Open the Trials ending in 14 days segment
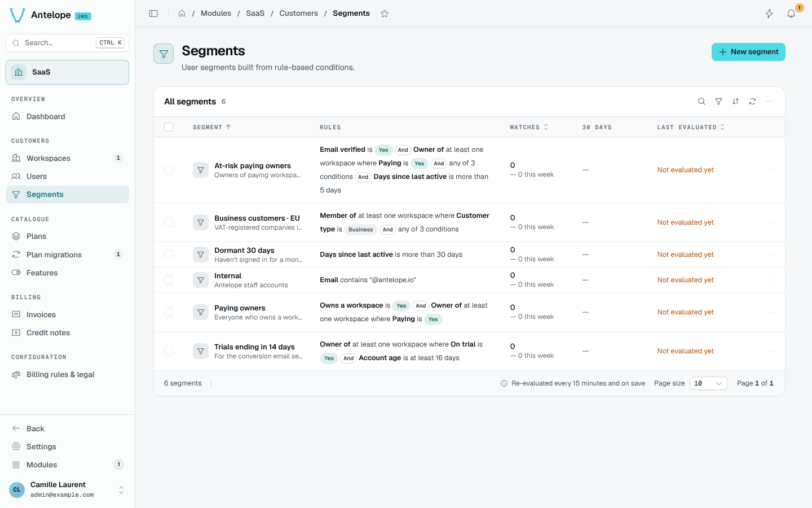 tap(255, 347)
